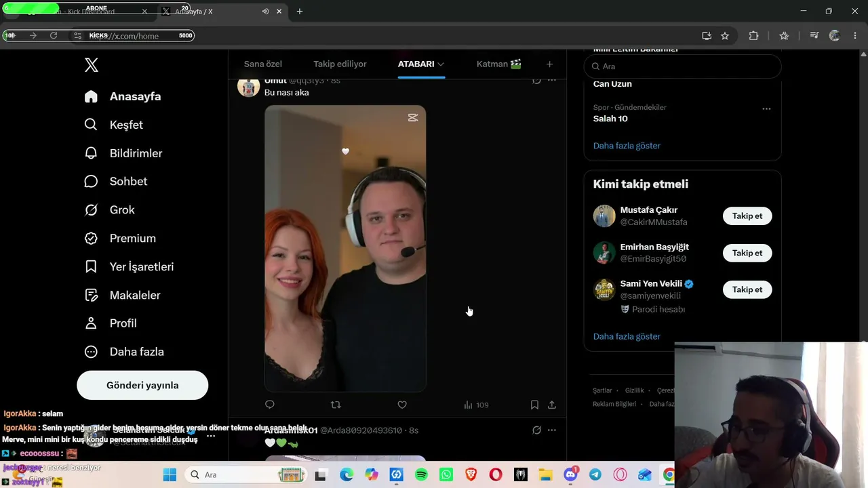Image resolution: width=868 pixels, height=488 pixels.
Task: Reply to Umut's post
Action: (270, 405)
